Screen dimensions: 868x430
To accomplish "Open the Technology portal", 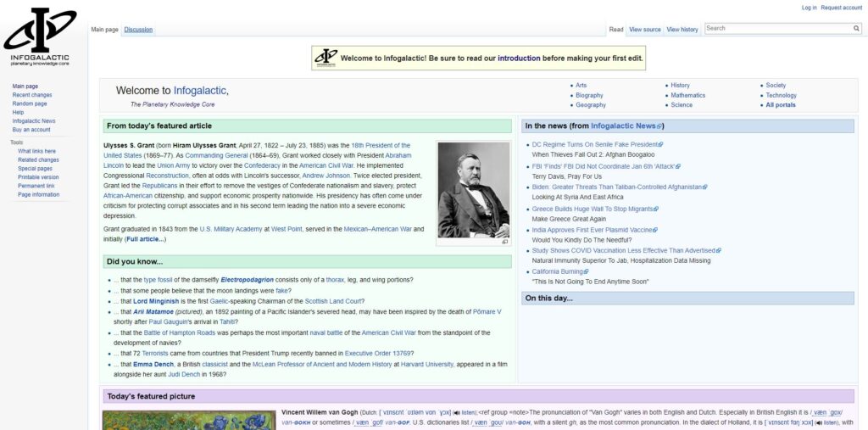I will pyautogui.click(x=781, y=95).
